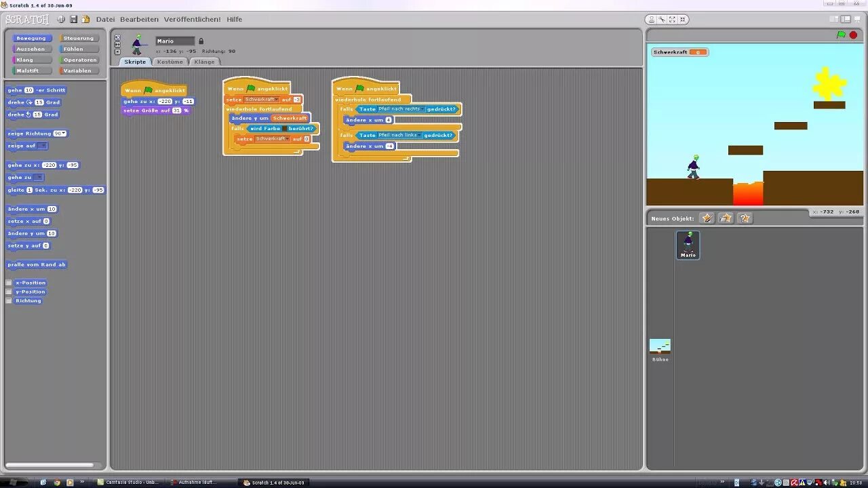The height and width of the screenshot is (488, 868).
Task: Click the pralle vom Rand ab block
Action: pyautogui.click(x=37, y=265)
